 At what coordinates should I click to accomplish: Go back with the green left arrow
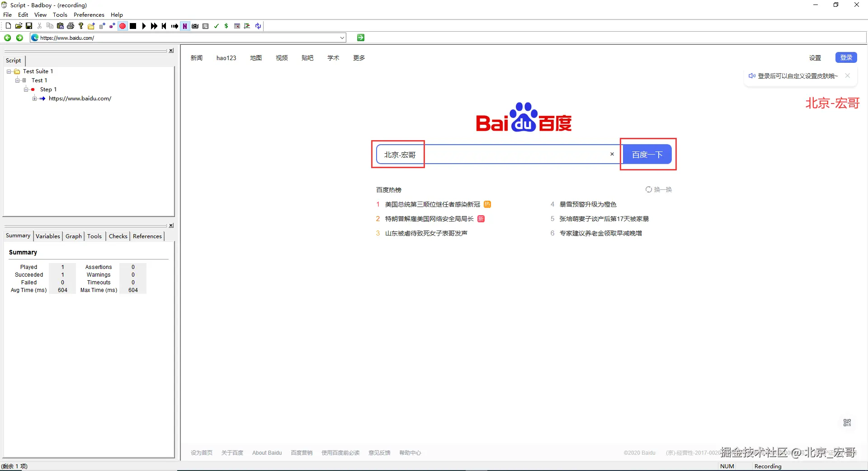tap(8, 38)
